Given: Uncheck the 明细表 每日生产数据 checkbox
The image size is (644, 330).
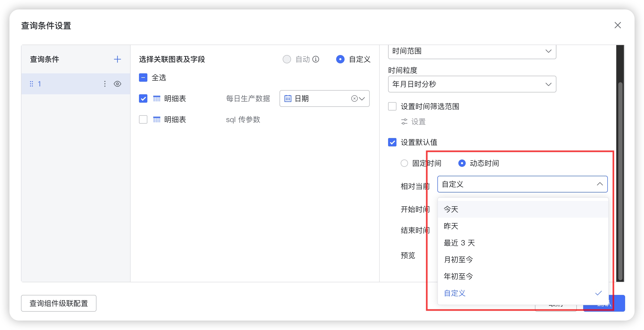Looking at the screenshot, I should [x=143, y=98].
